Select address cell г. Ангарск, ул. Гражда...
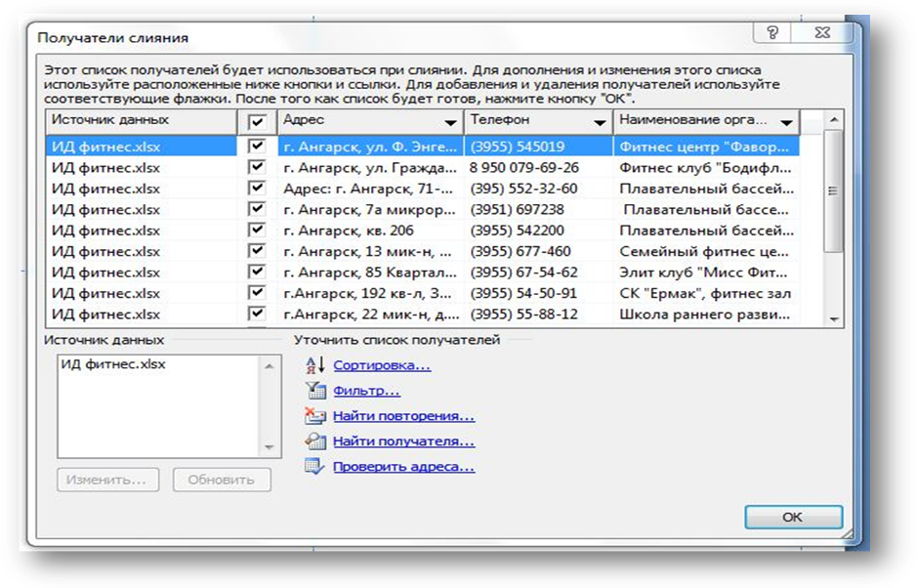The height and width of the screenshot is (588, 916). click(370, 167)
